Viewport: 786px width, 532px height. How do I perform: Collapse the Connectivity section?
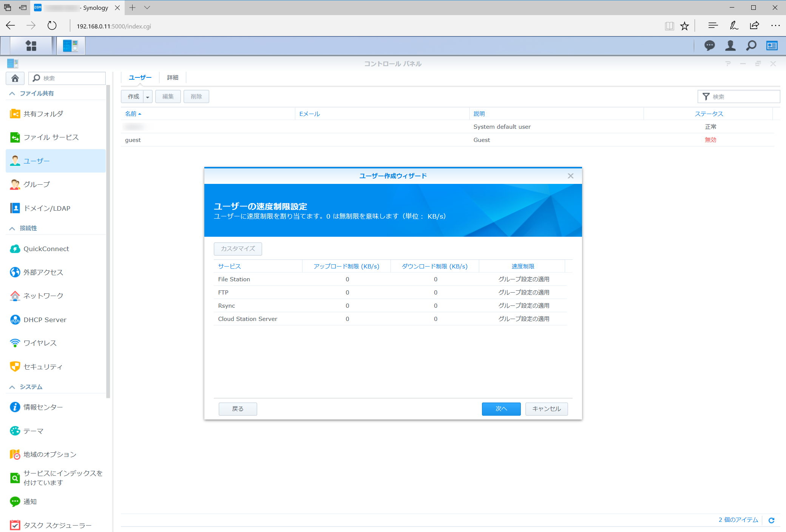click(12, 228)
